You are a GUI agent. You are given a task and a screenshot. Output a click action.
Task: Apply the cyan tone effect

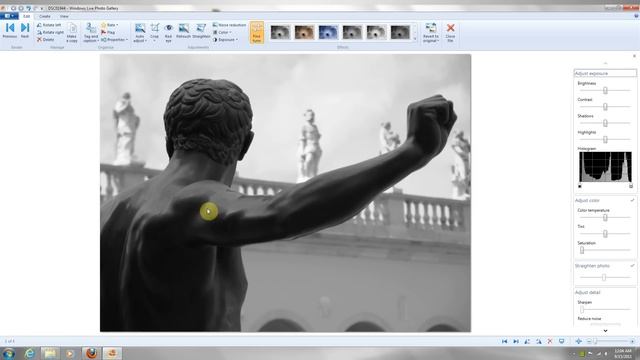[328, 32]
